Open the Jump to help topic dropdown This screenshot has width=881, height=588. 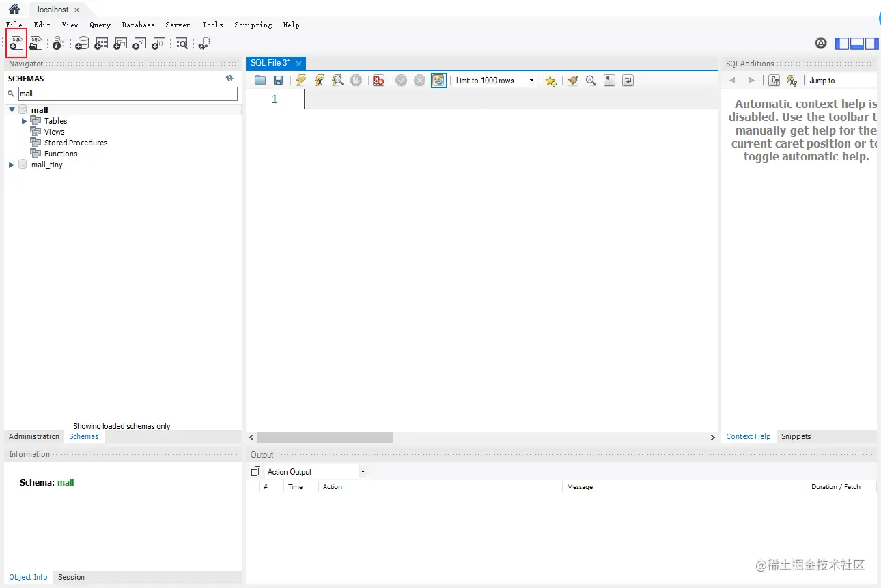(842, 81)
